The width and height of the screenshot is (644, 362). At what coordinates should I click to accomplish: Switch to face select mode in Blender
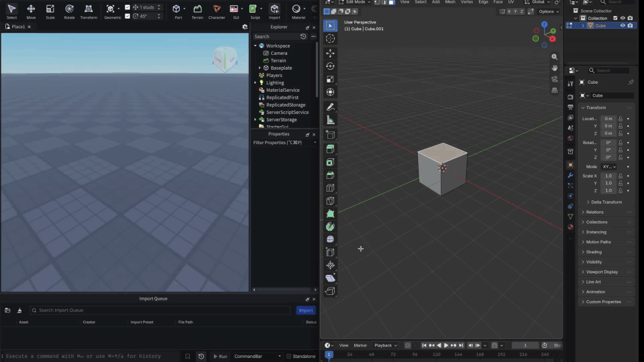tap(391, 2)
